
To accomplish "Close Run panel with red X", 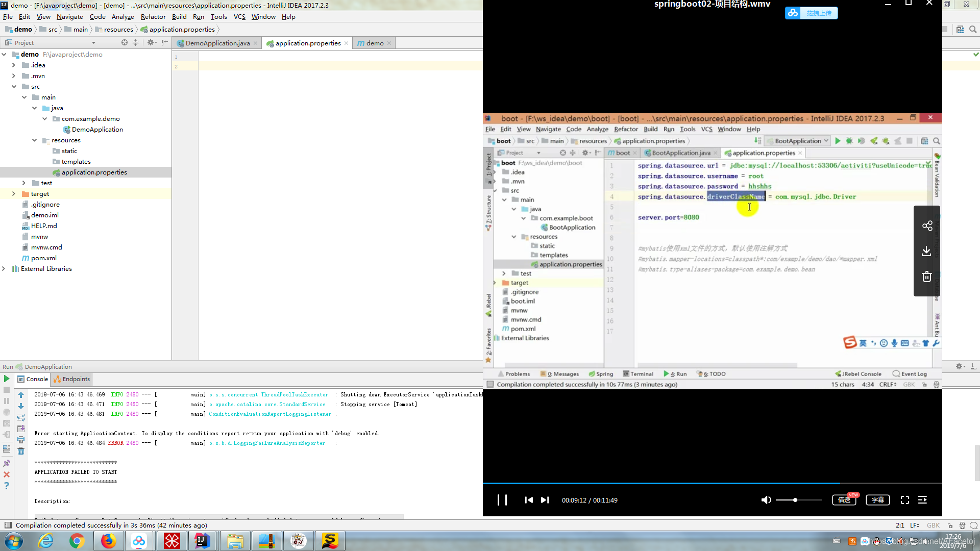I will (x=7, y=474).
